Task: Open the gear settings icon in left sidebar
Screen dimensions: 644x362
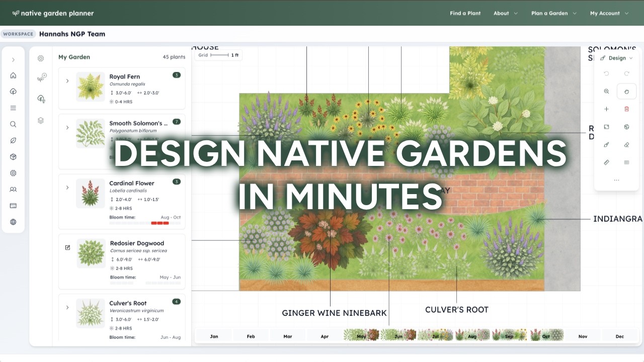Action: [x=13, y=173]
